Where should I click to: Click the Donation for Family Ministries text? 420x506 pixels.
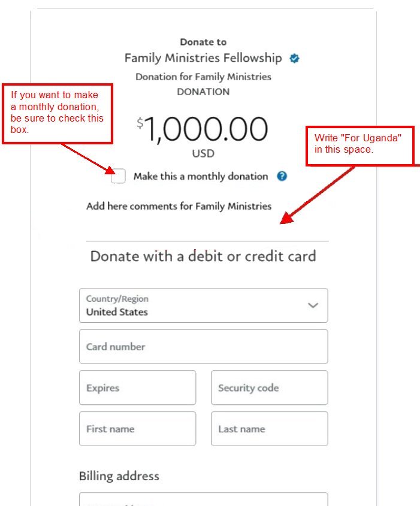pos(203,77)
